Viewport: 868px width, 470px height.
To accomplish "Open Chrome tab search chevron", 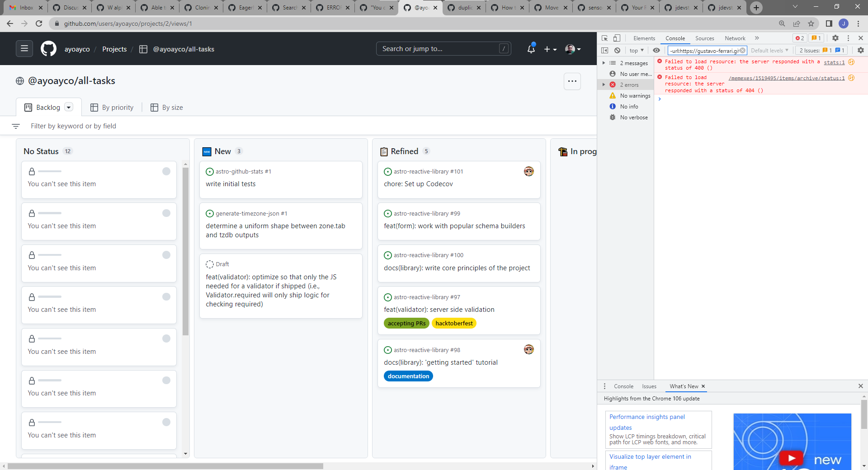I will pyautogui.click(x=795, y=7).
